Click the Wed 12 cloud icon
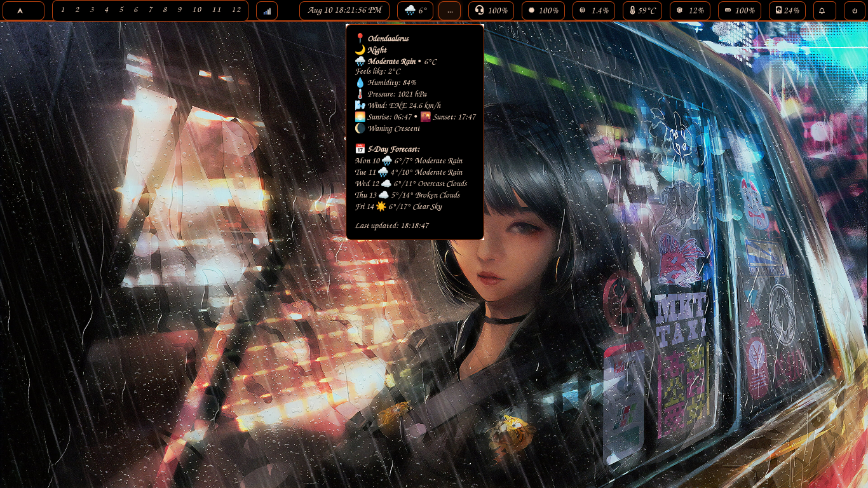Viewport: 868px width, 488px height. point(385,184)
